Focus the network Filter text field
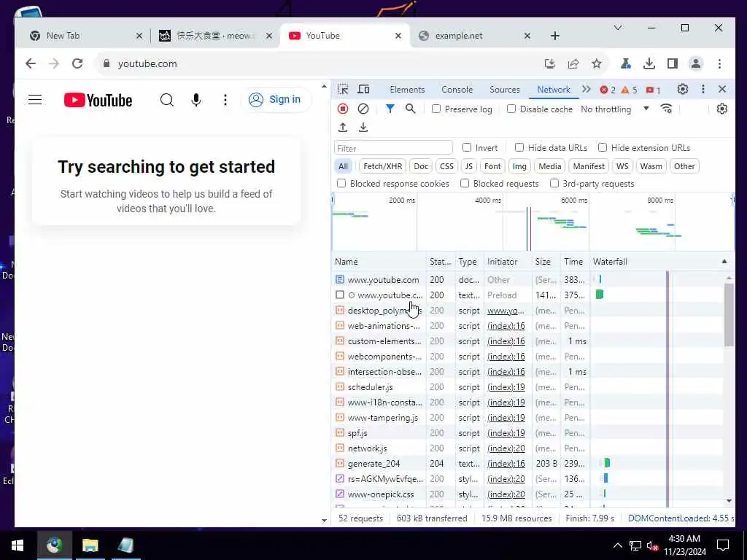This screenshot has height=560, width=747. click(x=393, y=148)
